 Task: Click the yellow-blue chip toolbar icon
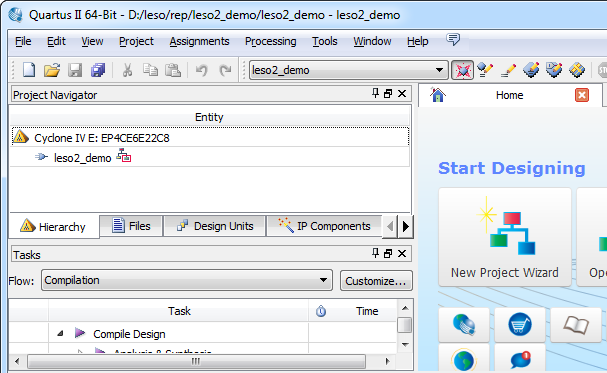(577, 70)
